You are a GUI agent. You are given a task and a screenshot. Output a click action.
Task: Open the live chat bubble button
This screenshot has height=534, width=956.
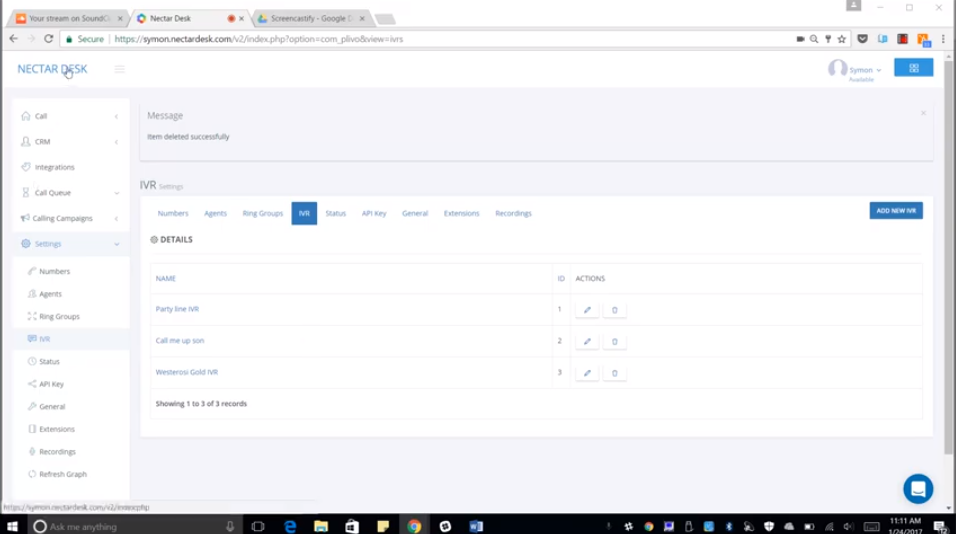[x=918, y=489]
